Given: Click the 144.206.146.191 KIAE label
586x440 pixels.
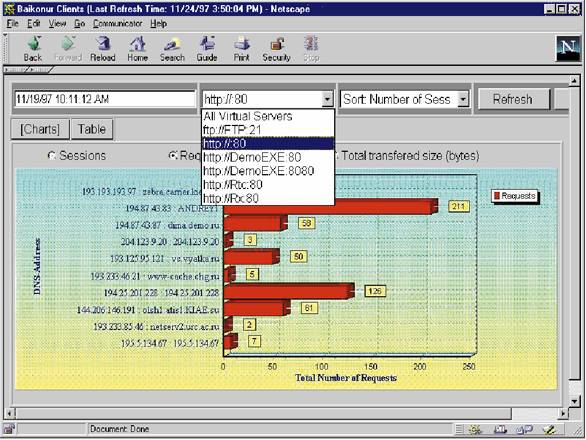Looking at the screenshot, I should pyautogui.click(x=148, y=310).
